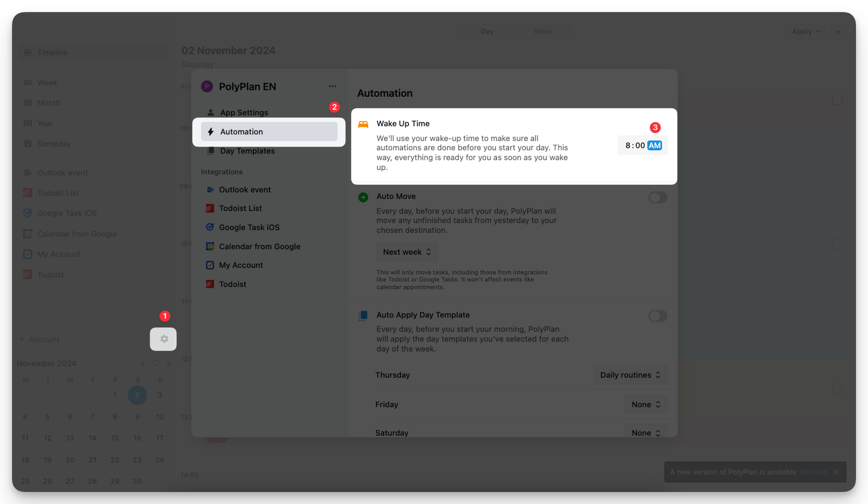Open Friday's template dropdown
Image resolution: width=868 pixels, height=504 pixels.
click(x=646, y=405)
